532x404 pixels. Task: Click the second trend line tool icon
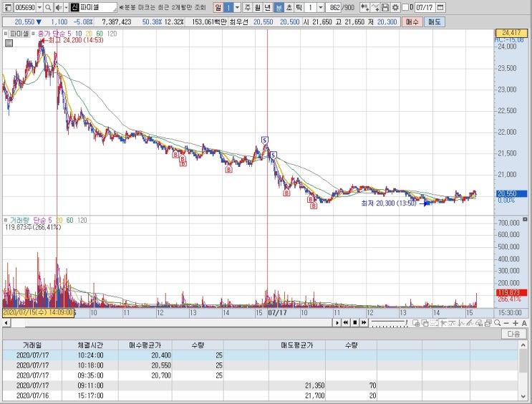click(x=452, y=323)
